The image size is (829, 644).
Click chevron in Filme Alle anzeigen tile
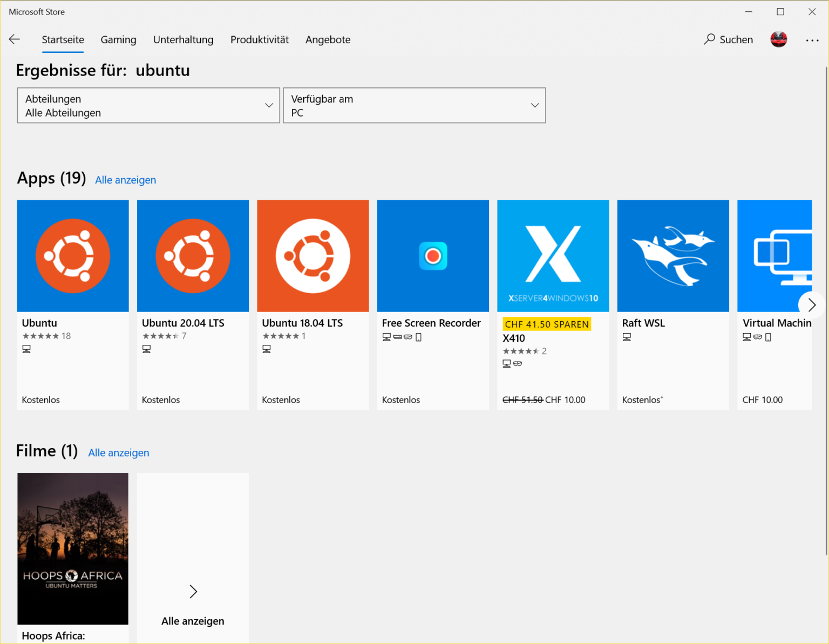193,592
